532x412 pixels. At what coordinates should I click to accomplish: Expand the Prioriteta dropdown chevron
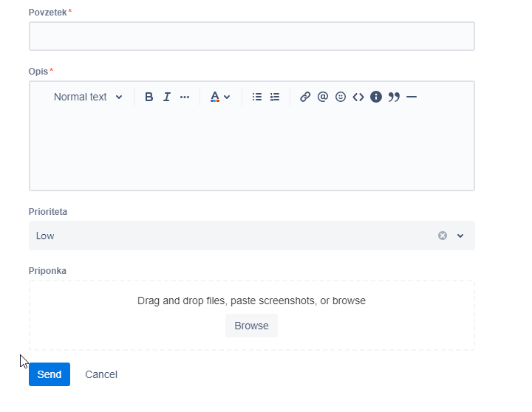[x=460, y=236]
